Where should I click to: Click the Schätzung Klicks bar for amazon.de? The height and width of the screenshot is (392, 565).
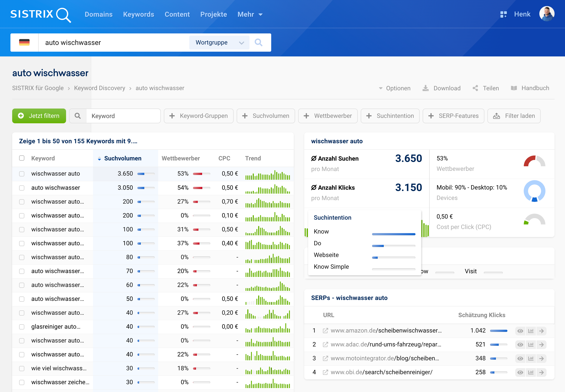coord(499,331)
